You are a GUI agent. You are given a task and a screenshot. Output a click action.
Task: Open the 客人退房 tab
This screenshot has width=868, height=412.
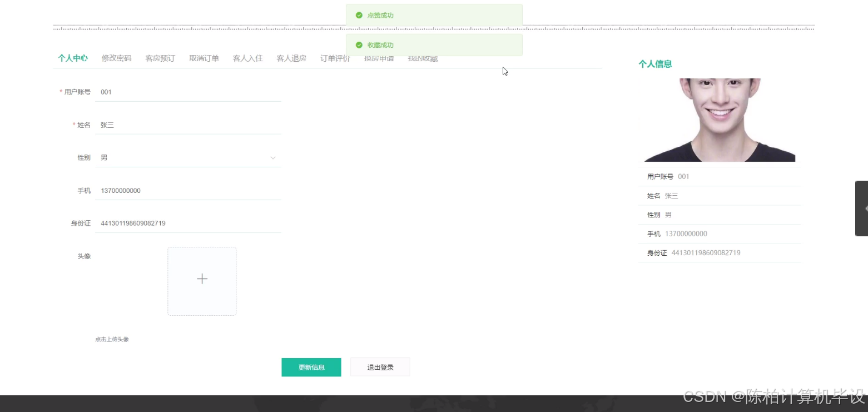pos(291,58)
